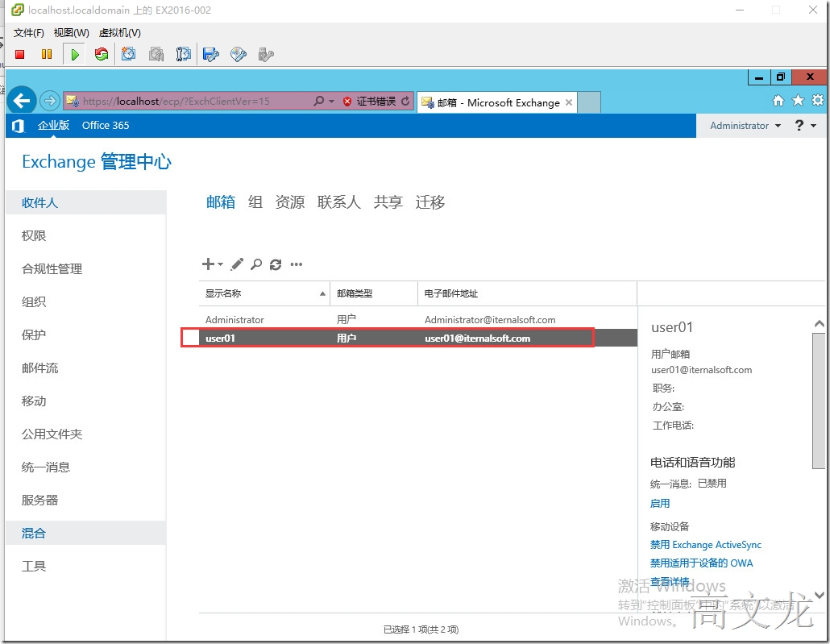Click the edit pencil icon
Viewport: 830px width, 644px height.
pyautogui.click(x=237, y=264)
